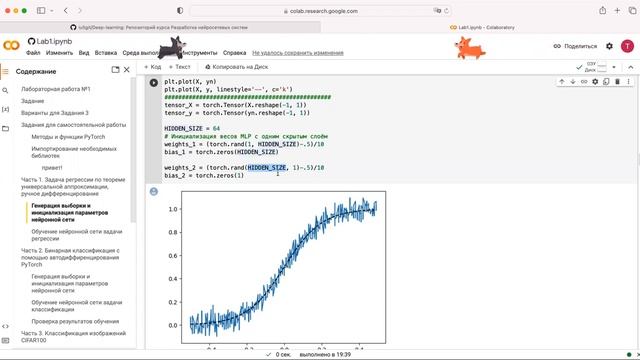This screenshot has width=640, height=360.
Task: Open the Файл menu
Action: pos(33,53)
